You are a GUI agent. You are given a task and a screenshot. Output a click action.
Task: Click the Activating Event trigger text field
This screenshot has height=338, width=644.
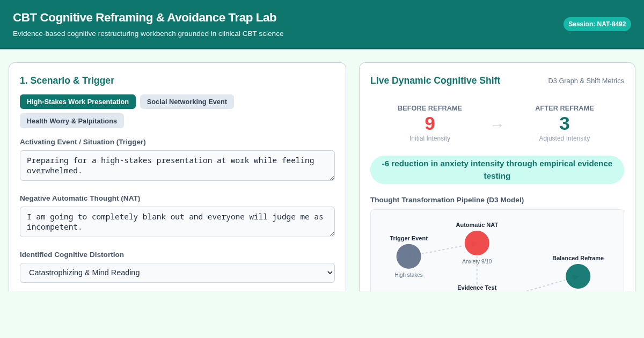click(177, 165)
